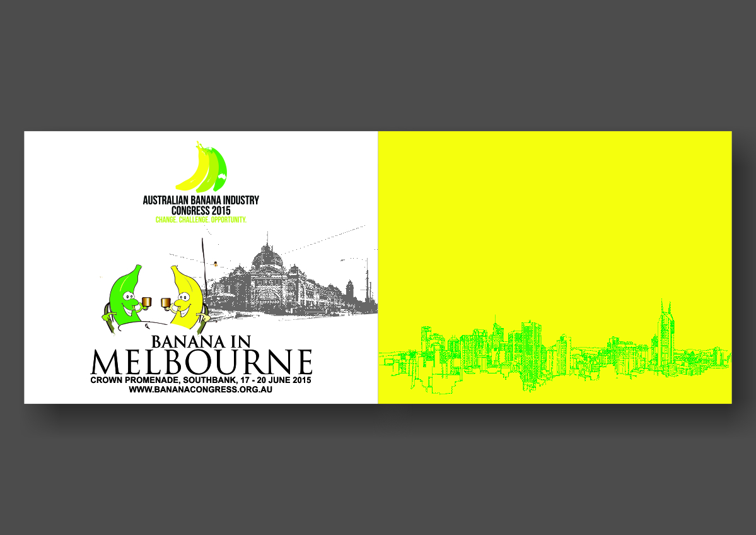The image size is (756, 535).
Task: Click the 'AUSTRALIAN BANANA INDUSTRY' heading text
Action: pos(201,200)
